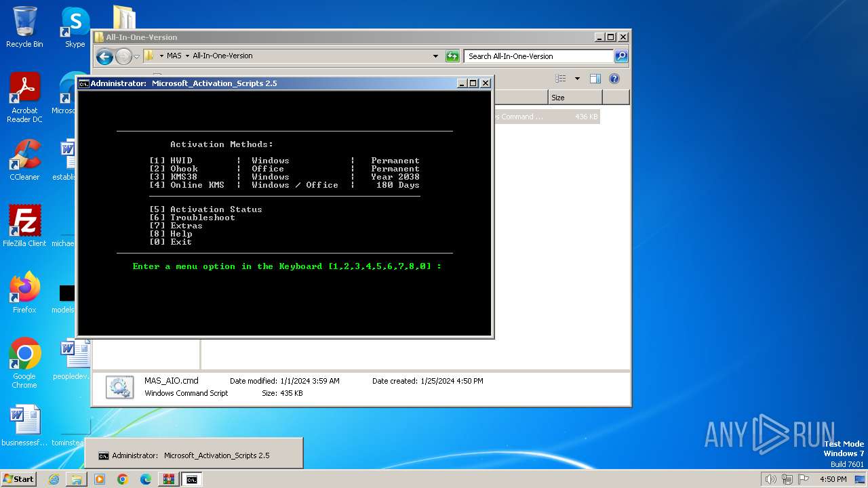Click the green refresh button in Explorer
The height and width of the screenshot is (488, 868).
coord(452,56)
